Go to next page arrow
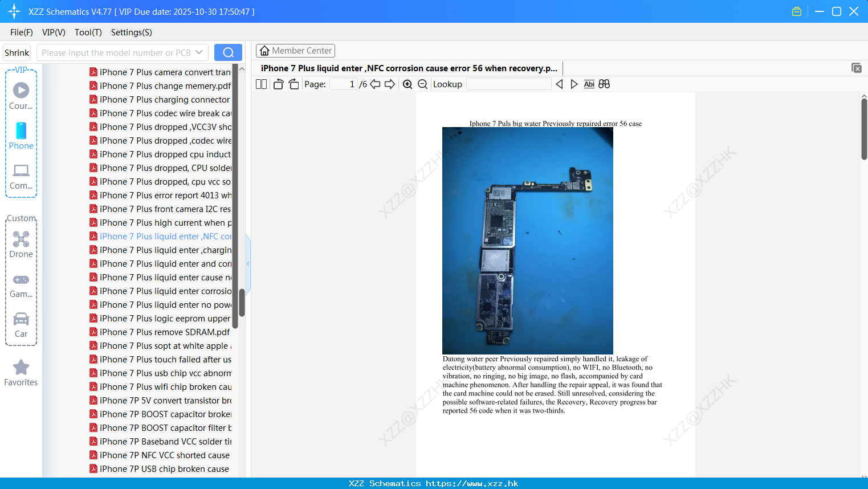 tap(390, 84)
